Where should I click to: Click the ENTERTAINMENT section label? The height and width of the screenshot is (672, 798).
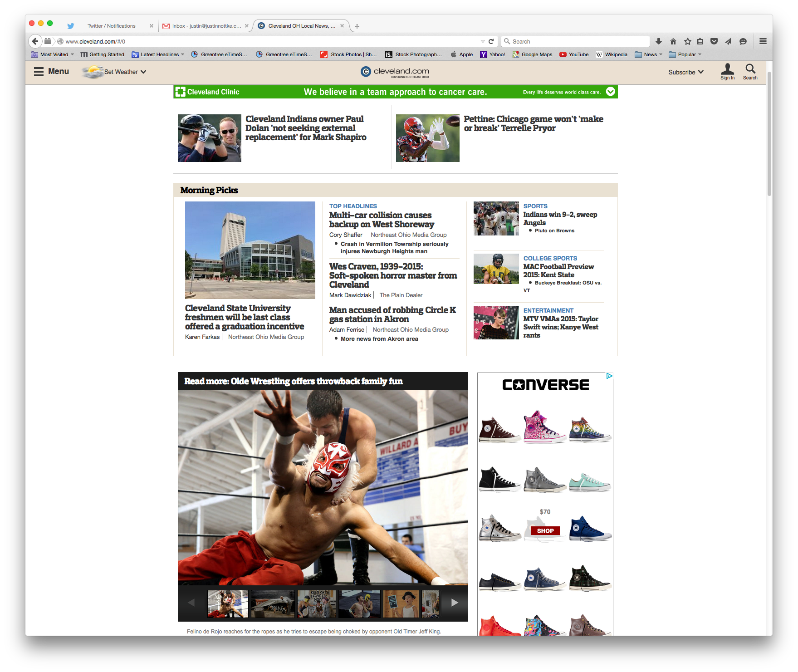coord(548,310)
